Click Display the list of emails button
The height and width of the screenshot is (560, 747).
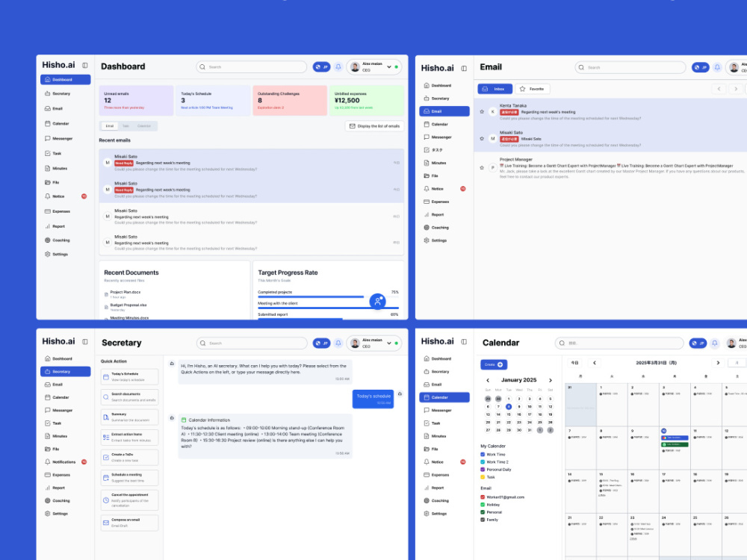point(374,126)
